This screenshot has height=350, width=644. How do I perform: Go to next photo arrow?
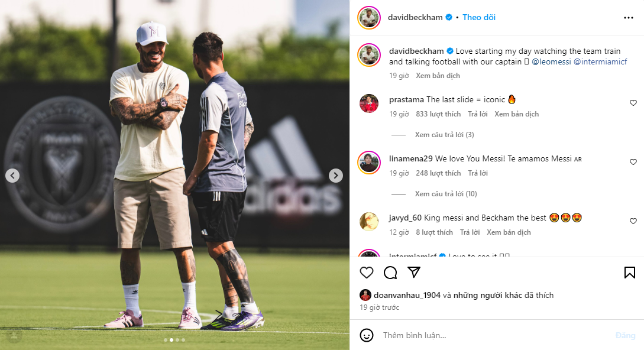[x=335, y=176]
